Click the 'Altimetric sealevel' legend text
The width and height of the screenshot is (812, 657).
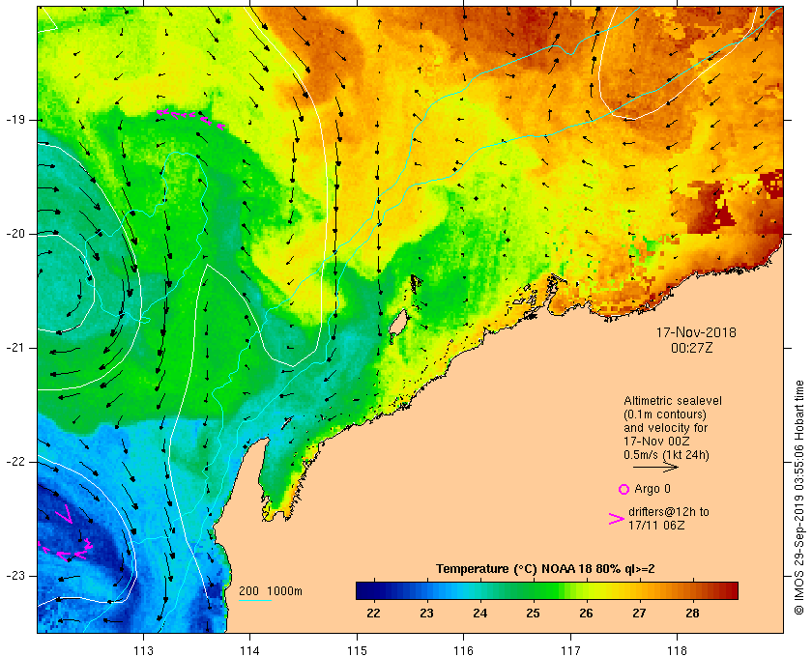[673, 401]
